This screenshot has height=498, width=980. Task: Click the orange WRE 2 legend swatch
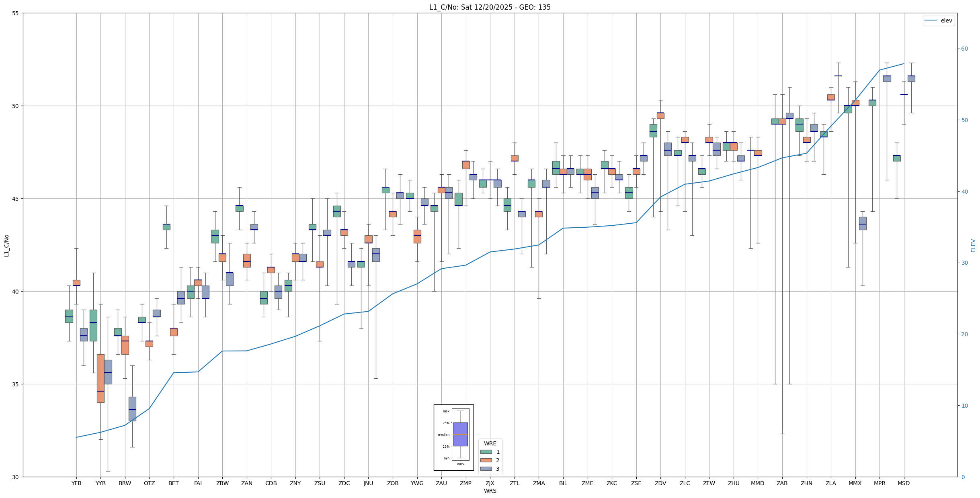coord(486,460)
